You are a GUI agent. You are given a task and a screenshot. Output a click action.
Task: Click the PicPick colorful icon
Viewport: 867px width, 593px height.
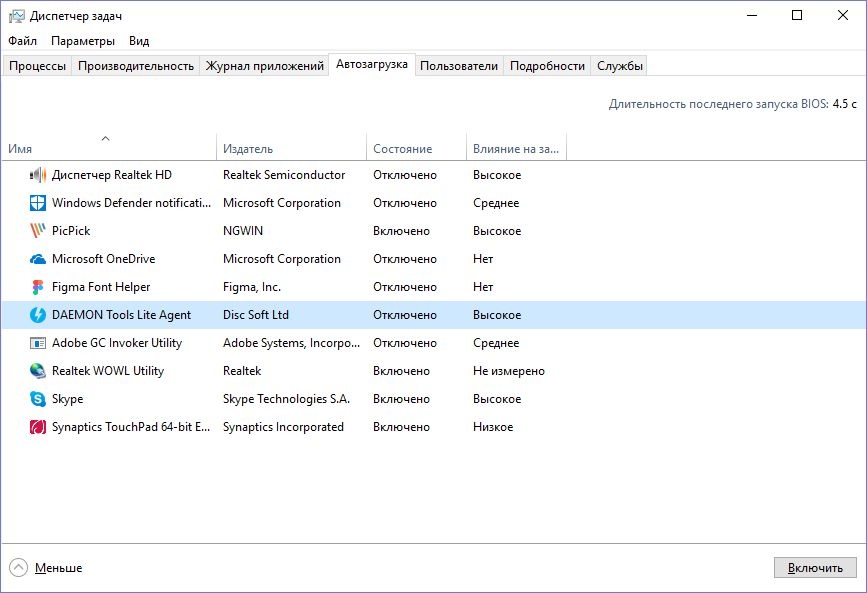click(x=38, y=231)
